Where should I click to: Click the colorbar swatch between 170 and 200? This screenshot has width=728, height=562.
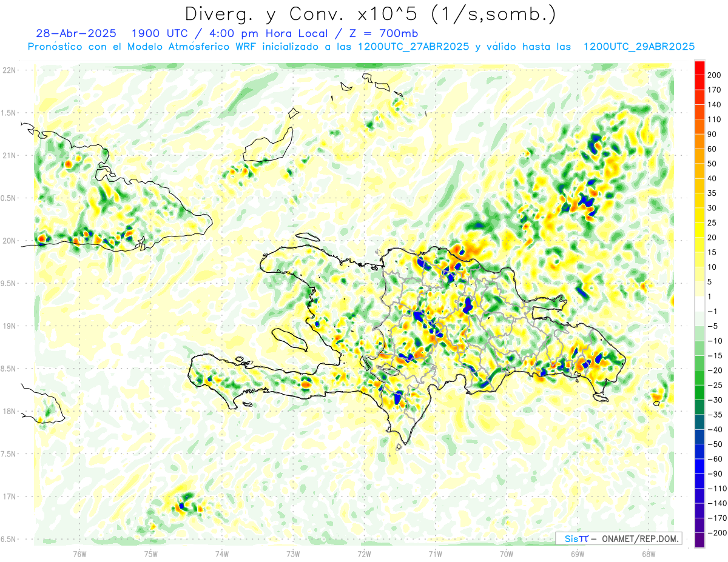[x=699, y=82]
